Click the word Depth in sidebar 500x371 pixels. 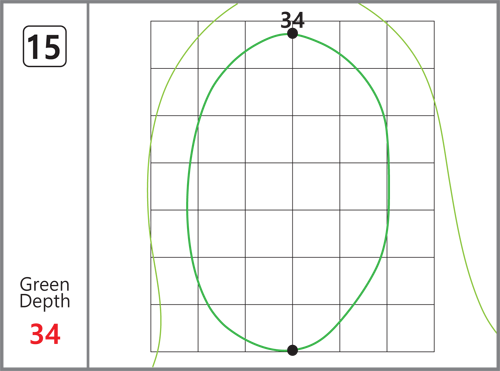(x=45, y=302)
